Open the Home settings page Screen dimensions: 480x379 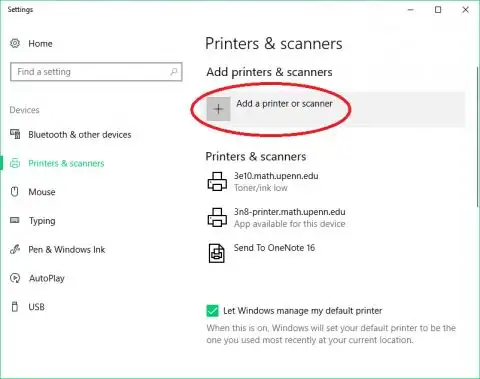pos(40,44)
